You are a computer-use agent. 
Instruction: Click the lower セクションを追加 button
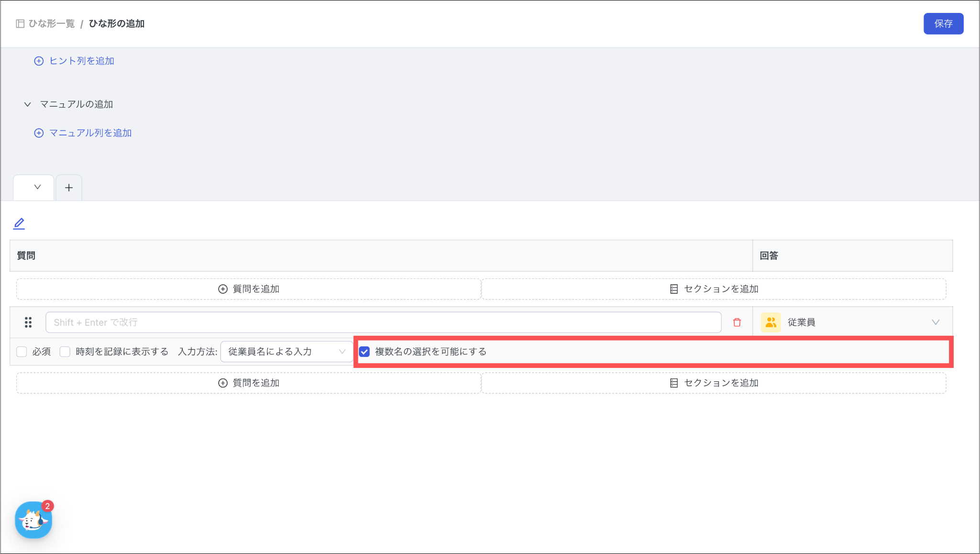click(x=713, y=383)
